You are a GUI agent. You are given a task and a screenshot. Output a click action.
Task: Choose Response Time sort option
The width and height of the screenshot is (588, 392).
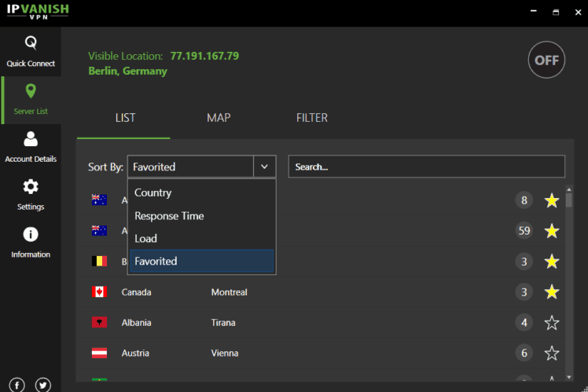[202, 216]
